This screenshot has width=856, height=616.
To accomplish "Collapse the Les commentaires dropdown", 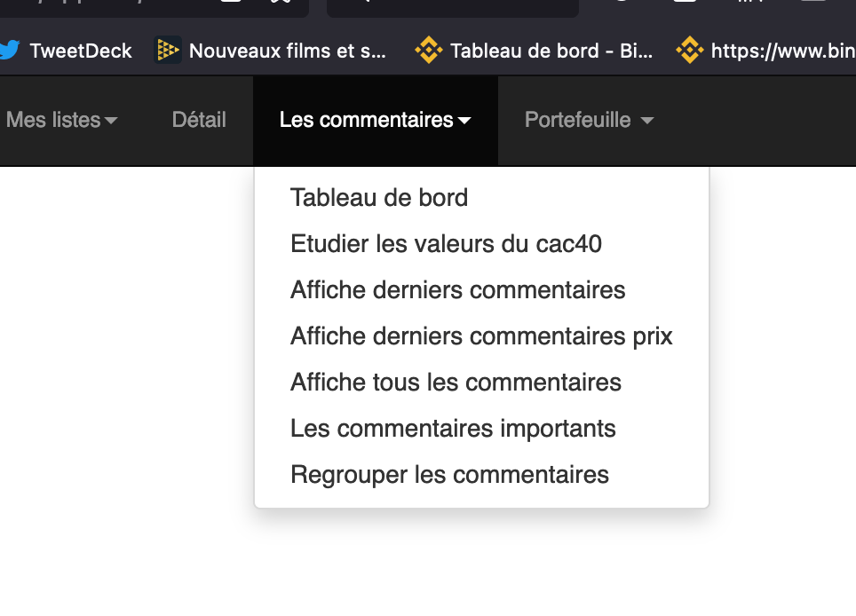I will point(375,120).
